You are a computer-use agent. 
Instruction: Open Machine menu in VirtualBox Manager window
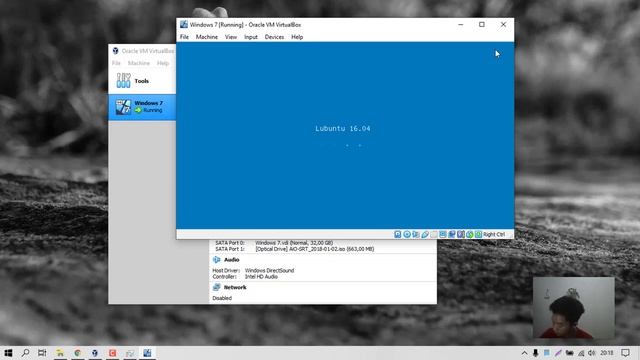coord(138,63)
